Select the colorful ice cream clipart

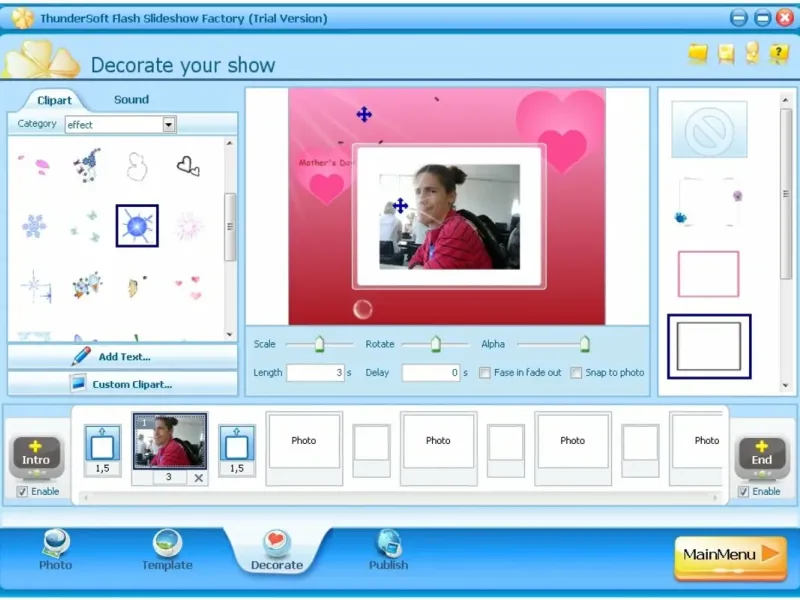pos(87,285)
